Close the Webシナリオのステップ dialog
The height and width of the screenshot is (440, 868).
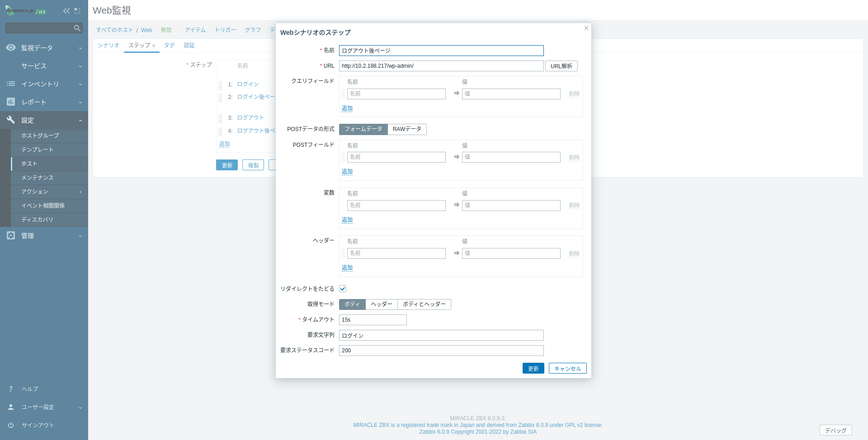[586, 28]
